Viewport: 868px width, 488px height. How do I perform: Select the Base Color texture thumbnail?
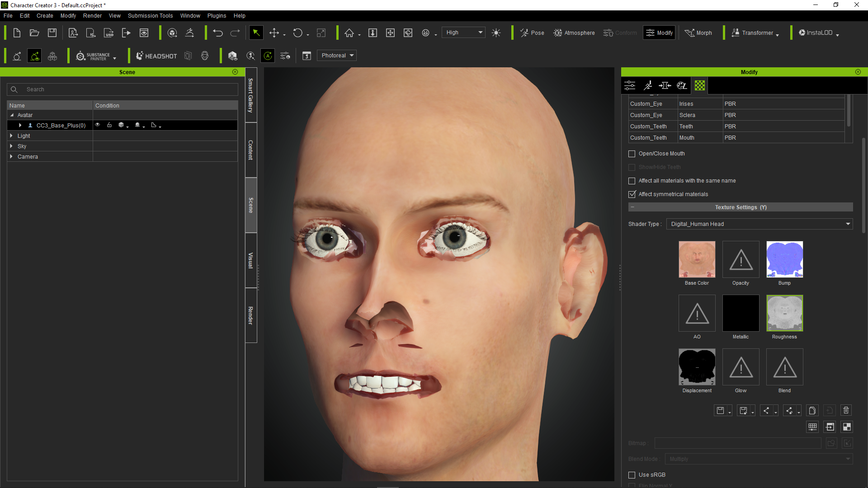click(x=697, y=259)
